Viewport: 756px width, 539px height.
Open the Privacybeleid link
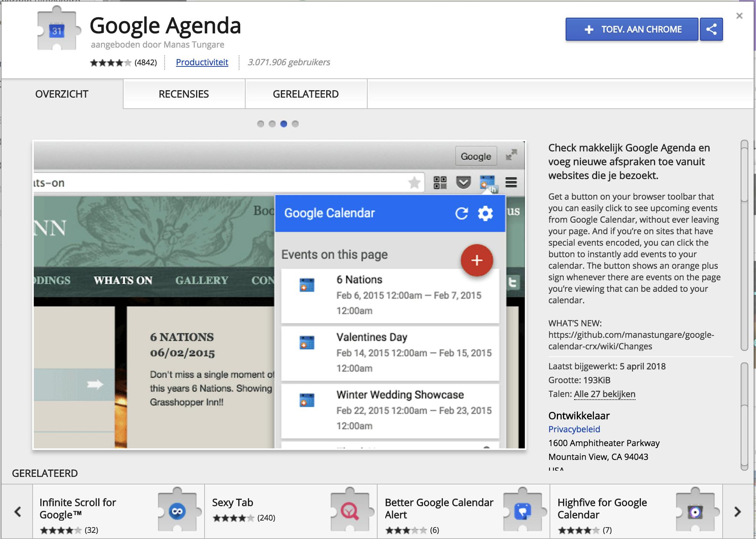[x=574, y=429]
